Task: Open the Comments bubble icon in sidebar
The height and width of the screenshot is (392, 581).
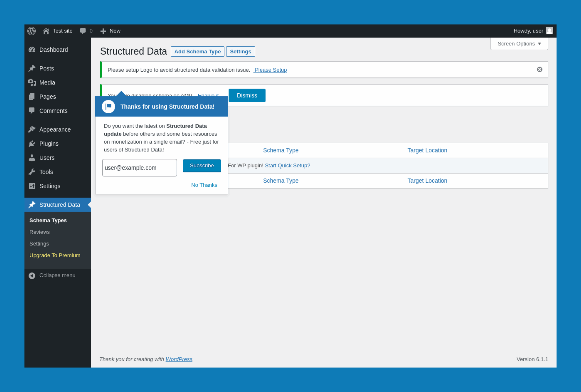Action: click(x=32, y=111)
